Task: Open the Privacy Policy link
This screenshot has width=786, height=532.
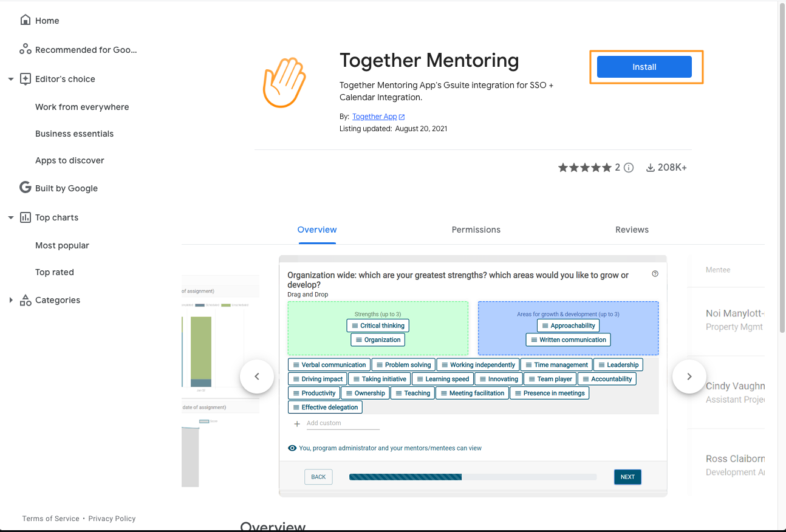Action: click(x=112, y=519)
